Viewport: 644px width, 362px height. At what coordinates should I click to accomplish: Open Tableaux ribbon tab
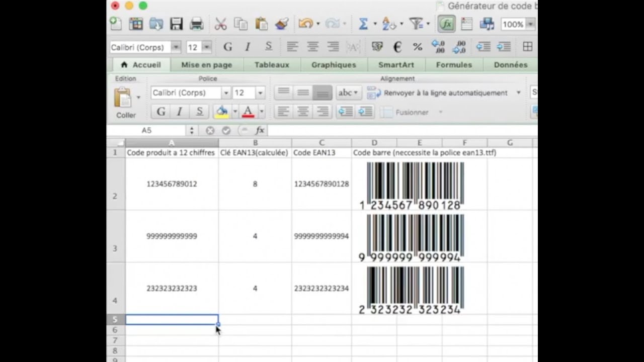tap(272, 65)
